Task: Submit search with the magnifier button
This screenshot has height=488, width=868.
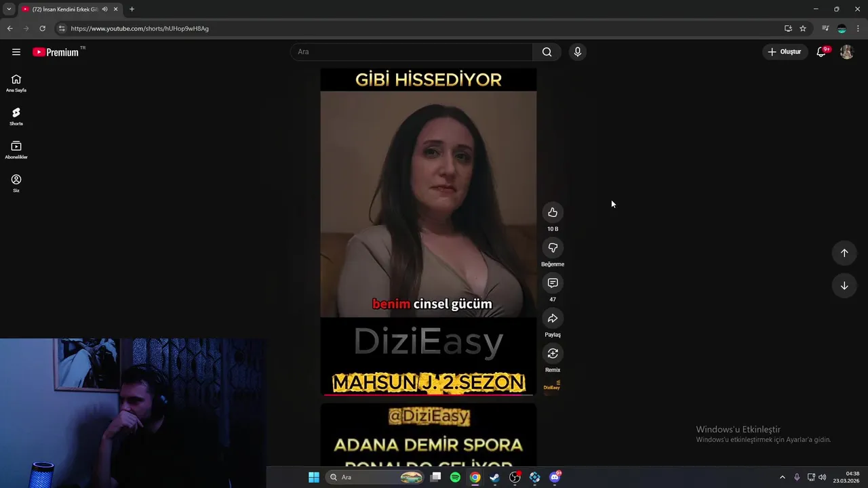Action: [547, 52]
